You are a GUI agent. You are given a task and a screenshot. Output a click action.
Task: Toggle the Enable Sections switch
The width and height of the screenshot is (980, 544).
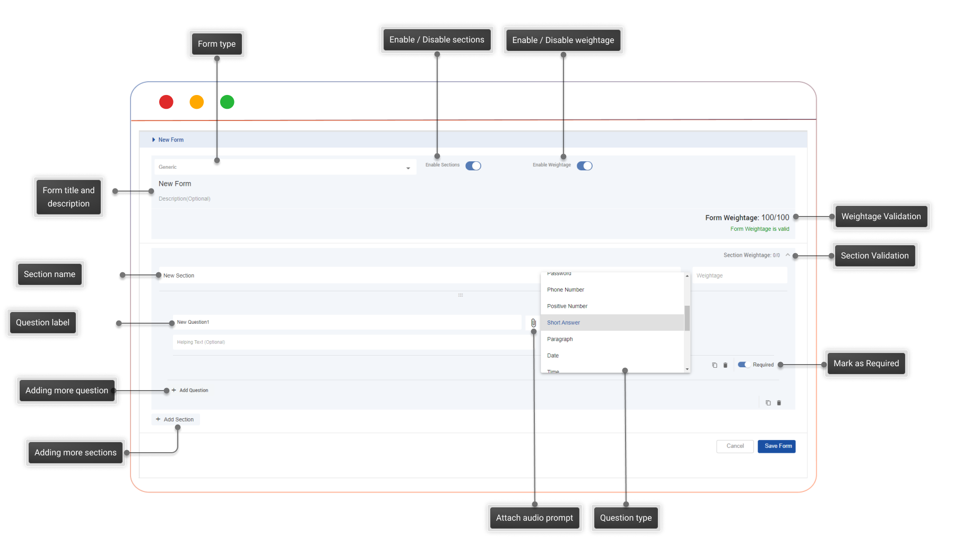[473, 166]
